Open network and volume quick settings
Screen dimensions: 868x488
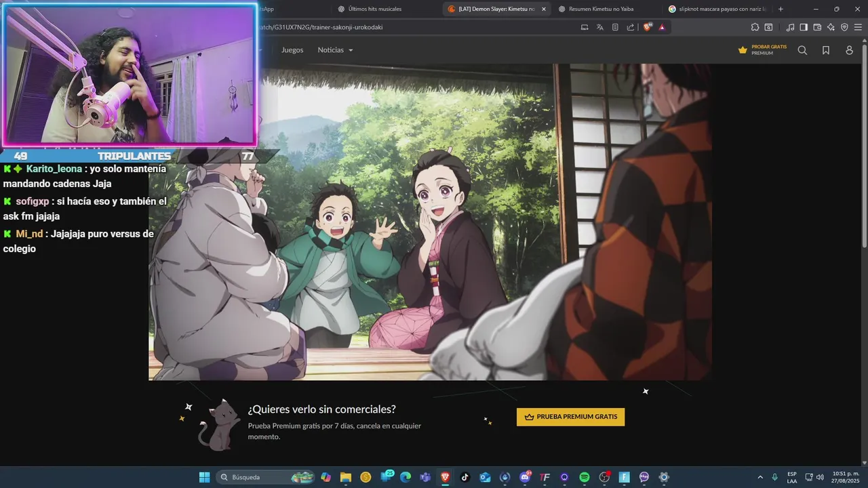point(814,477)
